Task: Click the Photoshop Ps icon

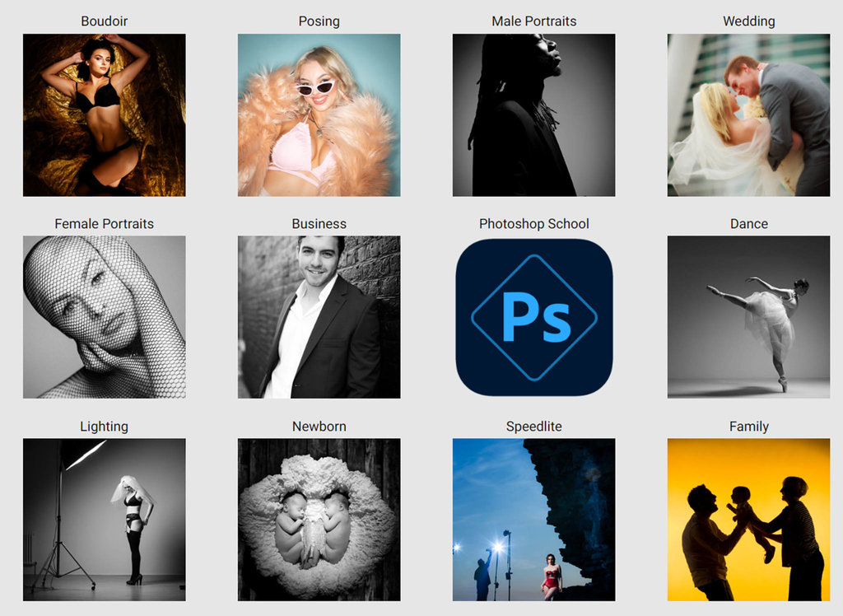Action: coord(533,317)
